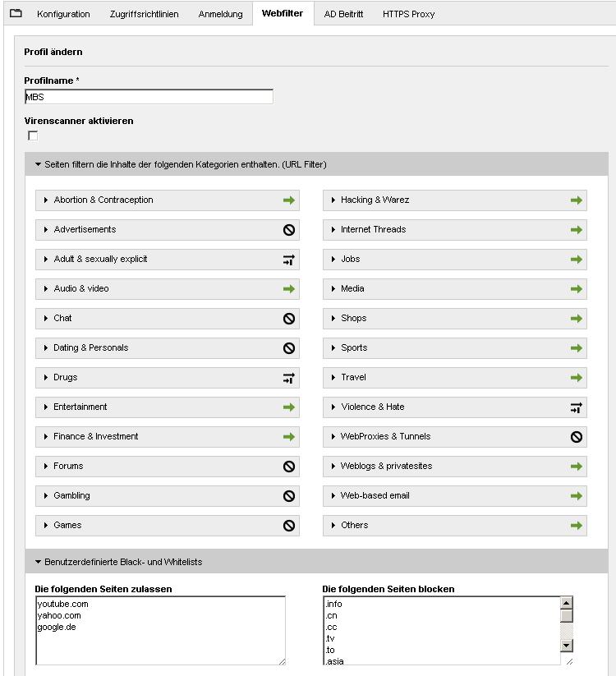
Task: Collapse Benutzerdefinierte Black- und Whitelists section
Action: tap(38, 562)
